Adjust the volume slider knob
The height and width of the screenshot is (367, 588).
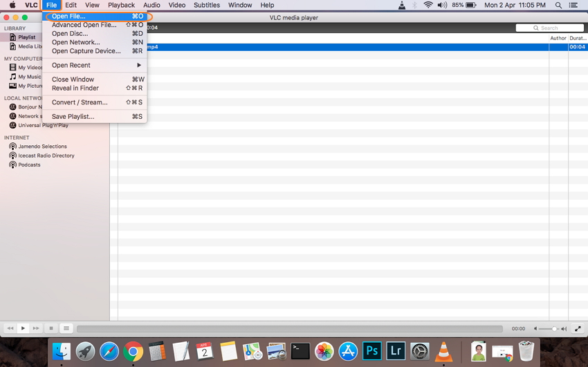(x=554, y=329)
